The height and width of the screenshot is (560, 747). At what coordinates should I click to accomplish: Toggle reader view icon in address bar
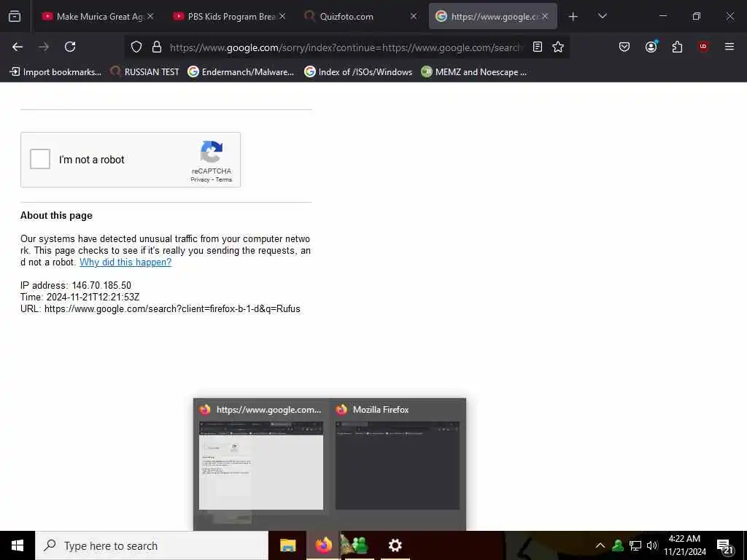pyautogui.click(x=538, y=47)
